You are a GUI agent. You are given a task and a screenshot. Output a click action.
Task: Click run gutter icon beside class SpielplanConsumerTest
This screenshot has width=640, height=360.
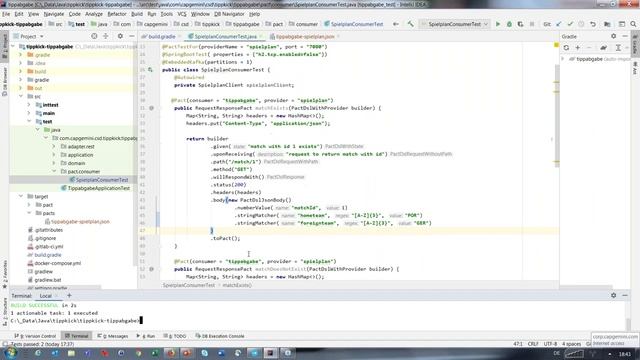[151, 70]
